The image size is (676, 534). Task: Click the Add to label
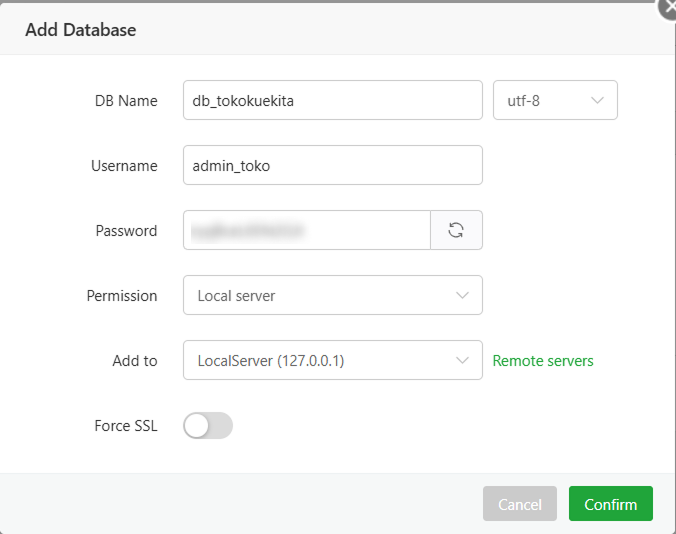pos(135,361)
